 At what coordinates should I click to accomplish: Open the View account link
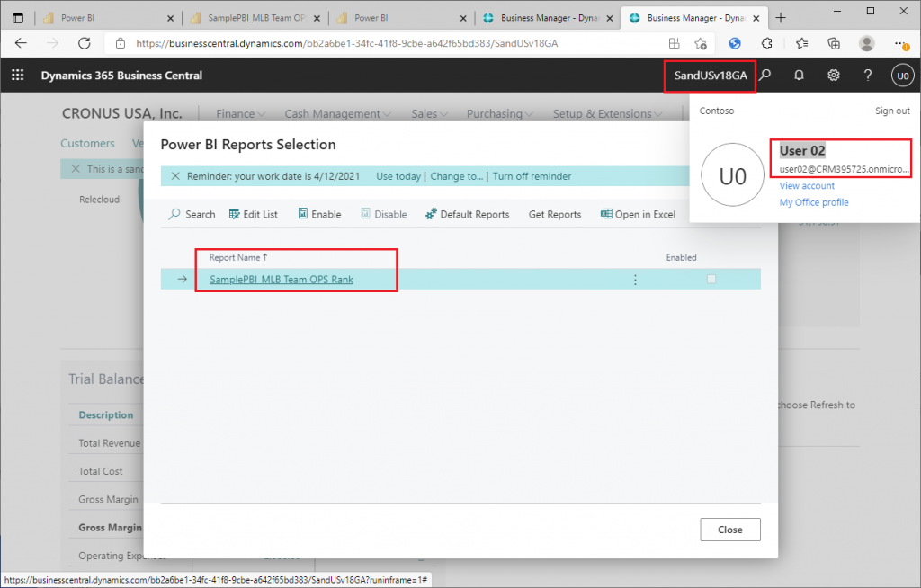807,185
